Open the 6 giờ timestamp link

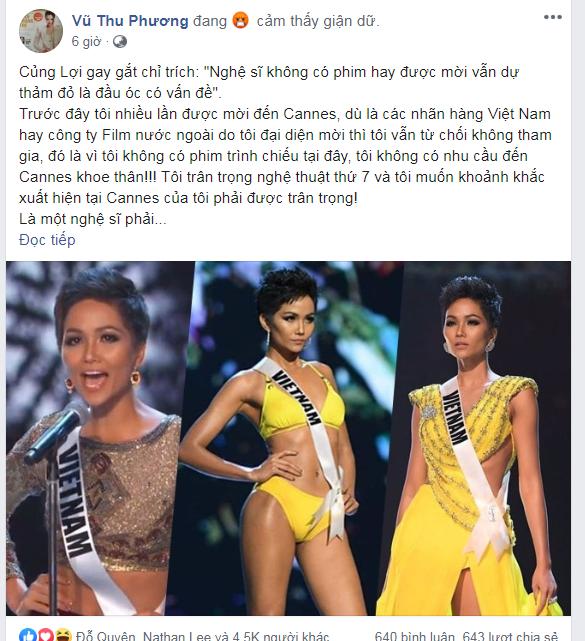coord(86,42)
